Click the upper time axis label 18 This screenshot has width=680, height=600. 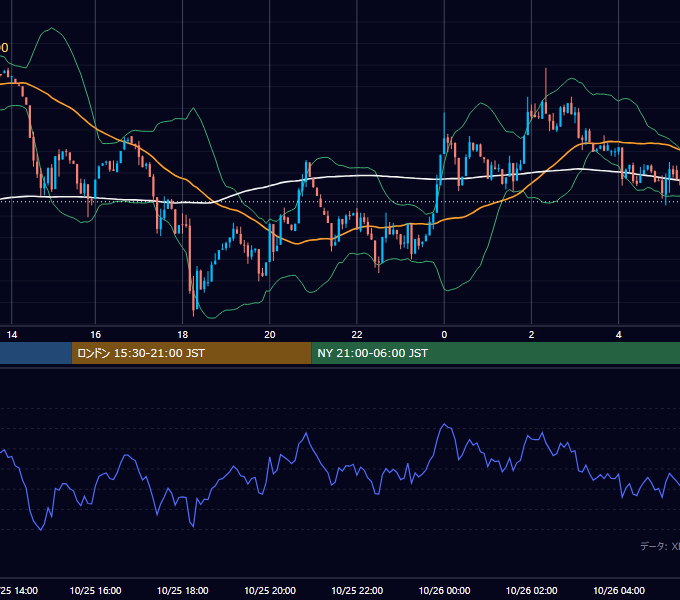tap(183, 335)
